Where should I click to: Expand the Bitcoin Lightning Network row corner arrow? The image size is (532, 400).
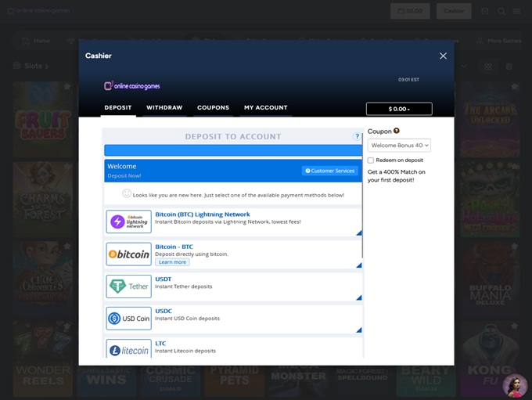coord(358,232)
